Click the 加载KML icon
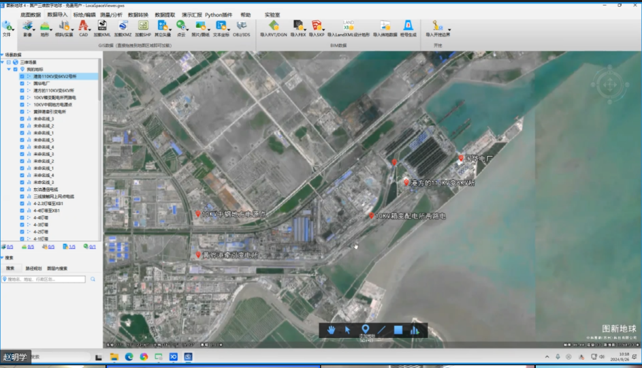 click(x=102, y=26)
